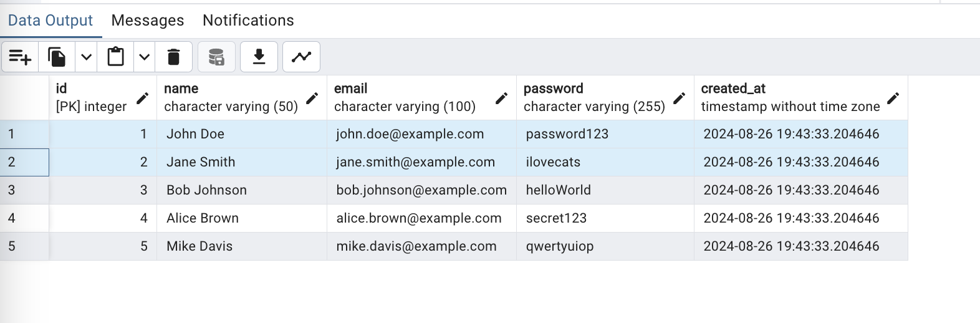Click the Add row toolbar icon

click(x=20, y=57)
